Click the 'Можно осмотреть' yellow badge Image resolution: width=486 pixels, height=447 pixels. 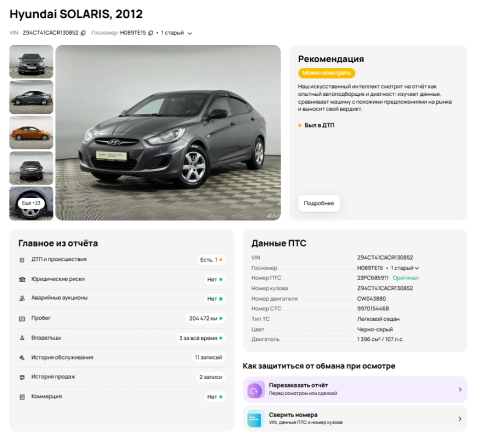(x=326, y=73)
